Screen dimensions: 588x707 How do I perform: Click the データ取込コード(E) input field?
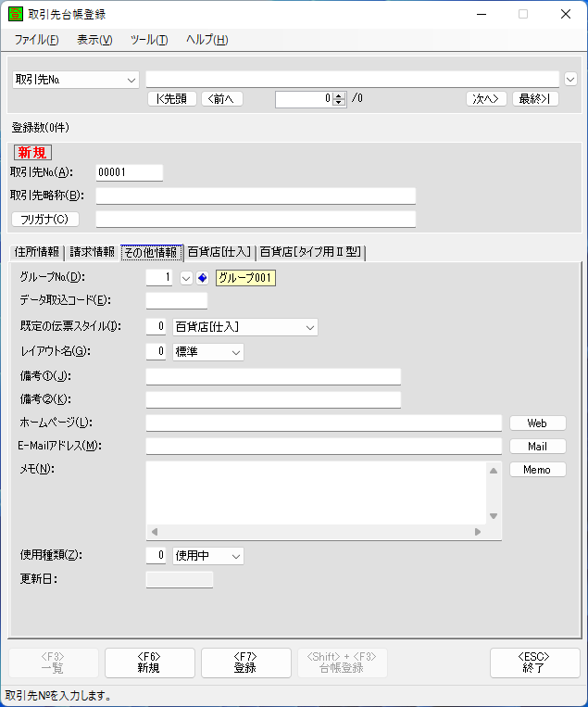click(x=177, y=301)
